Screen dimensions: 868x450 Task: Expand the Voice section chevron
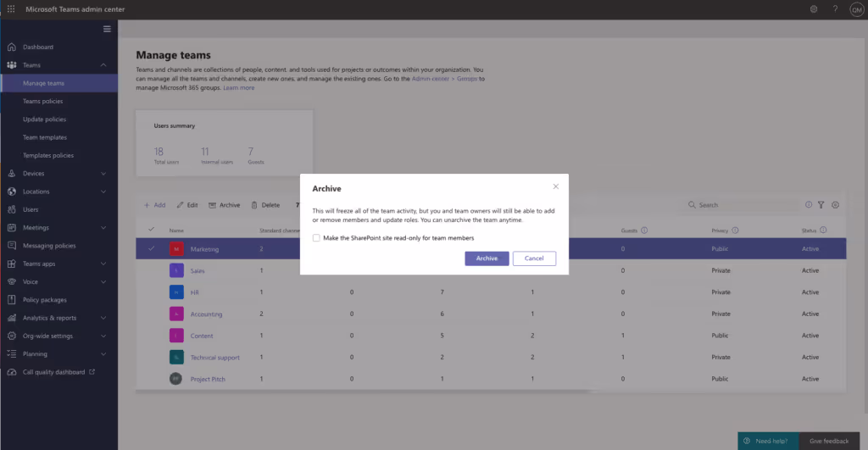point(103,281)
